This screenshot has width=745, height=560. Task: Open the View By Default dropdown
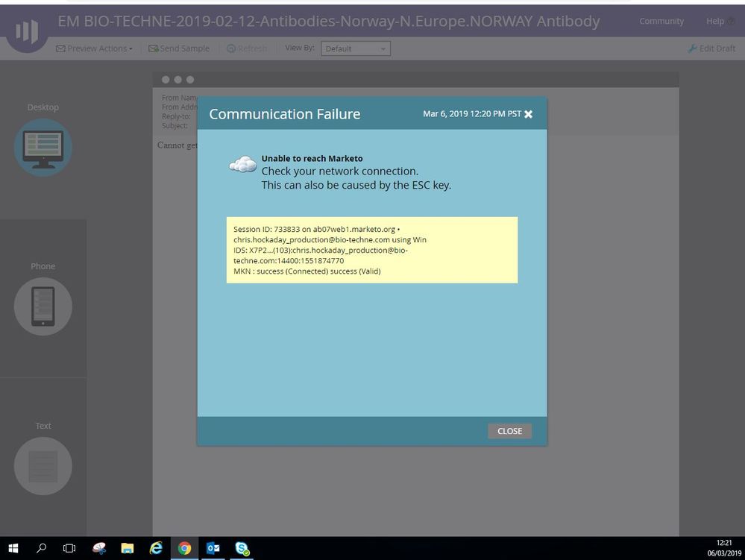pyautogui.click(x=356, y=48)
